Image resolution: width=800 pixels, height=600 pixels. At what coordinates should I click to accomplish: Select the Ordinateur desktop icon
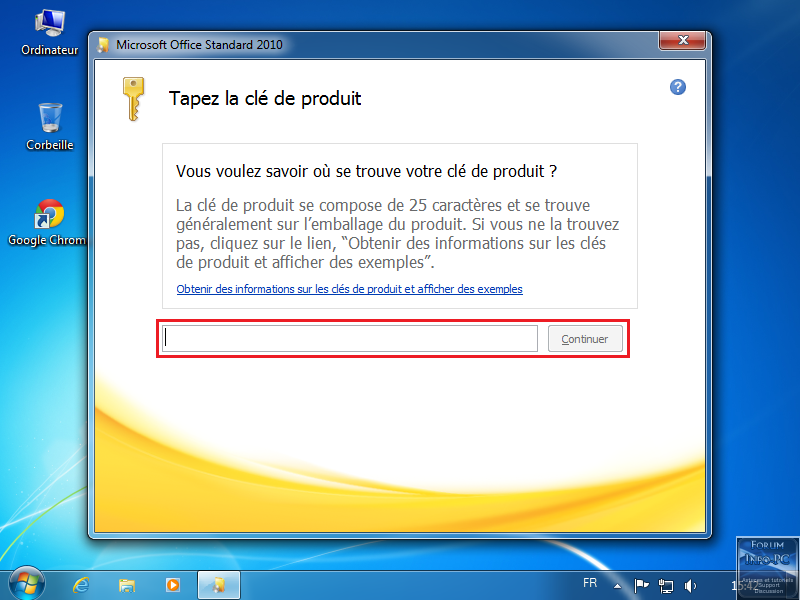[x=49, y=33]
